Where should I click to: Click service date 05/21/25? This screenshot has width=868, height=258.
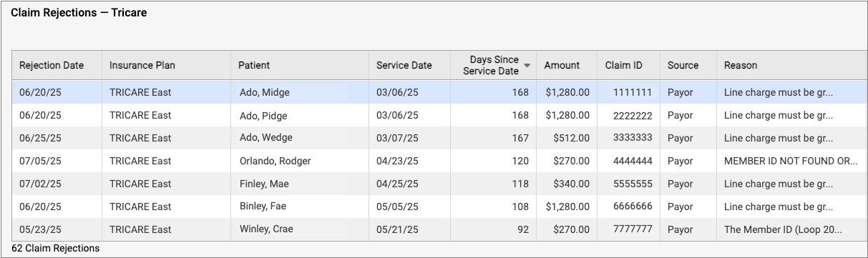(397, 229)
